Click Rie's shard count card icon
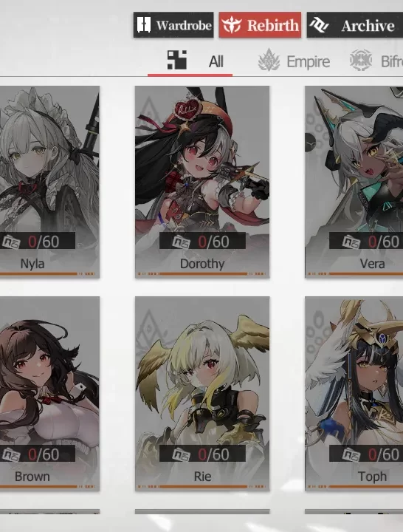 pos(182,454)
